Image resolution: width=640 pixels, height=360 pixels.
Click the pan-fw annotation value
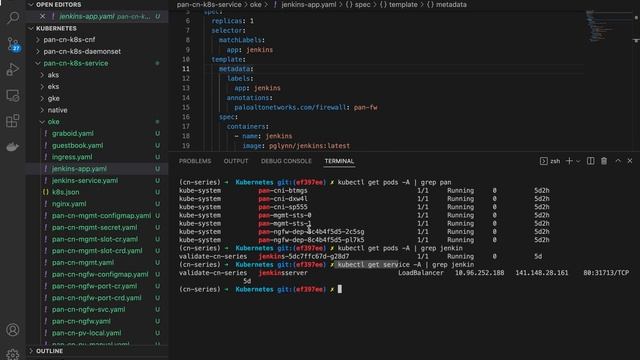coord(365,107)
